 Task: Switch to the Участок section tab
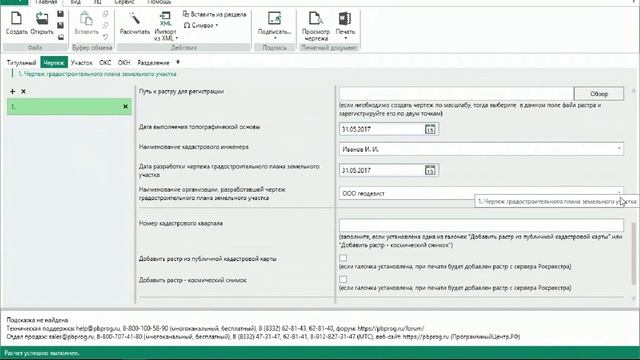(82, 62)
